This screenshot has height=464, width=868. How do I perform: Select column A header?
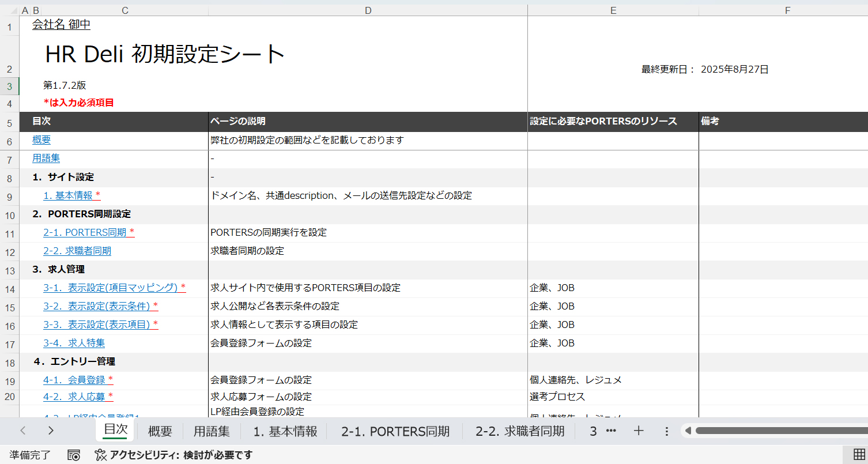click(x=25, y=10)
